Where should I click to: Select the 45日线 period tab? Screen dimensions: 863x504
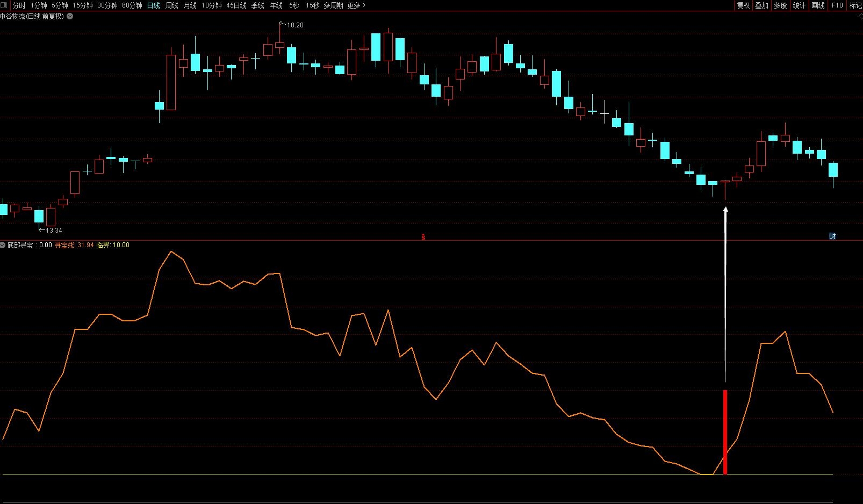236,5
